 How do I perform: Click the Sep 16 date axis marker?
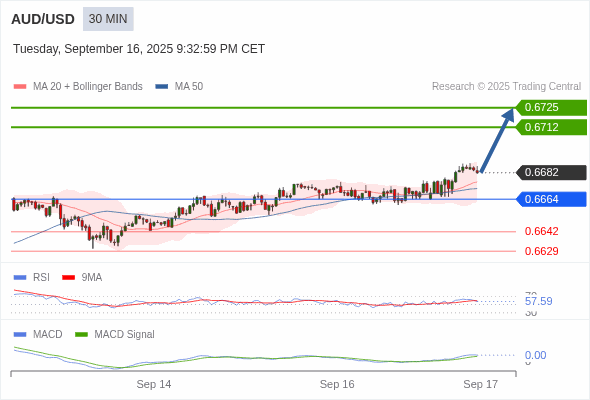[x=337, y=384]
